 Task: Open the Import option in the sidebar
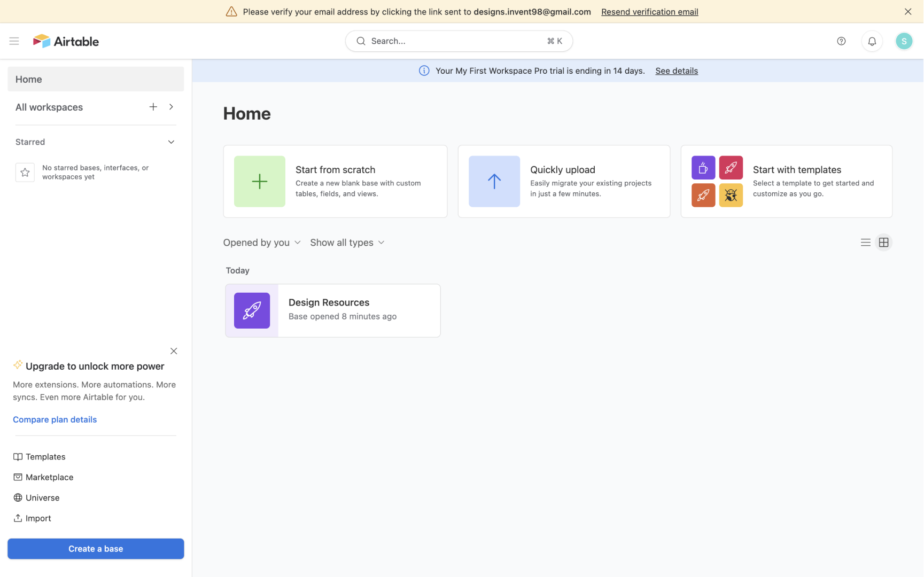37,518
